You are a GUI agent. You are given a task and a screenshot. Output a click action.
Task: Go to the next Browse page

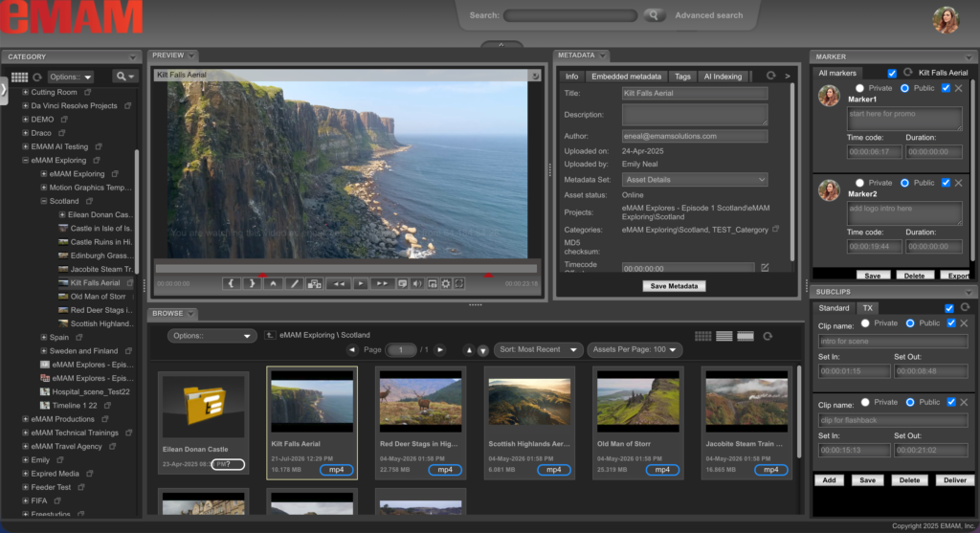(x=440, y=350)
